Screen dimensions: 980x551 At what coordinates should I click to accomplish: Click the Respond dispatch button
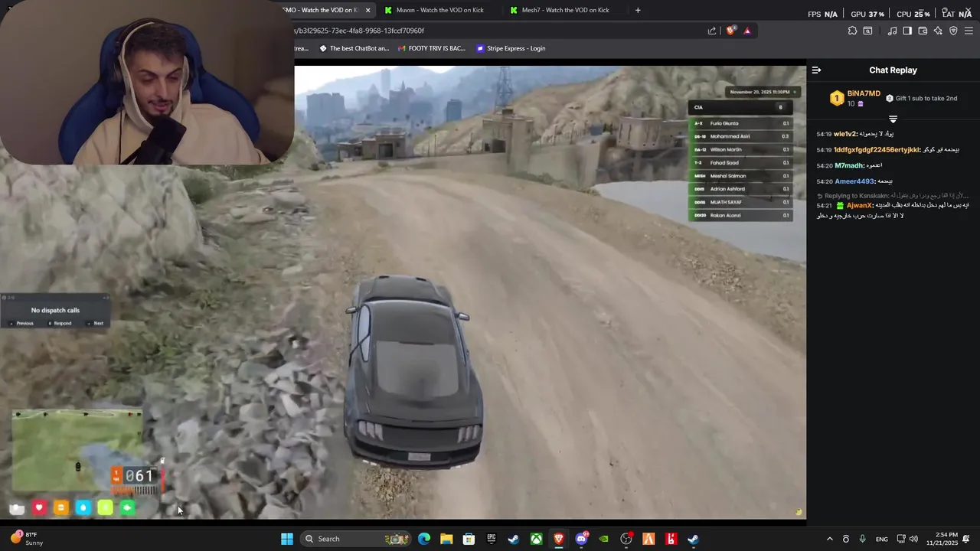60,323
